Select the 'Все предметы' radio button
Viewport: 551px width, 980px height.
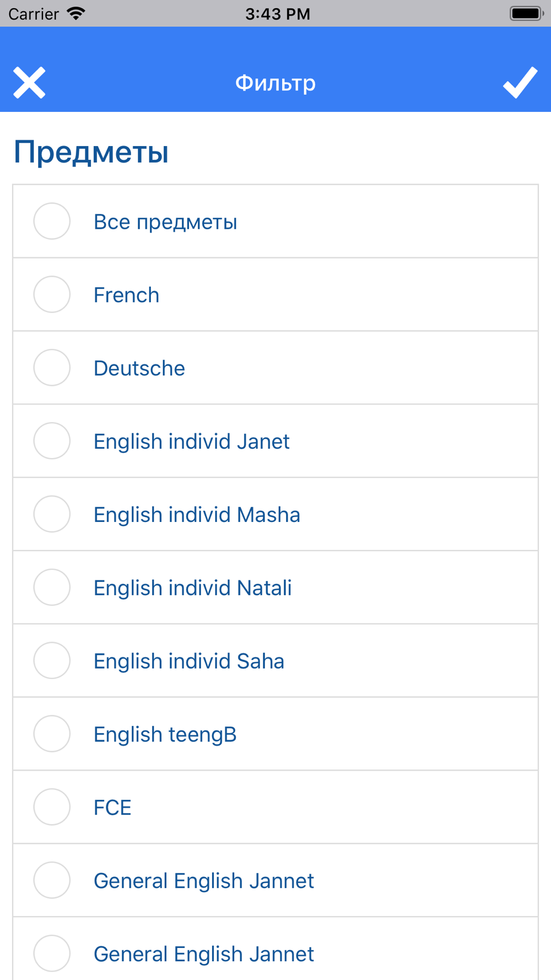(x=52, y=221)
